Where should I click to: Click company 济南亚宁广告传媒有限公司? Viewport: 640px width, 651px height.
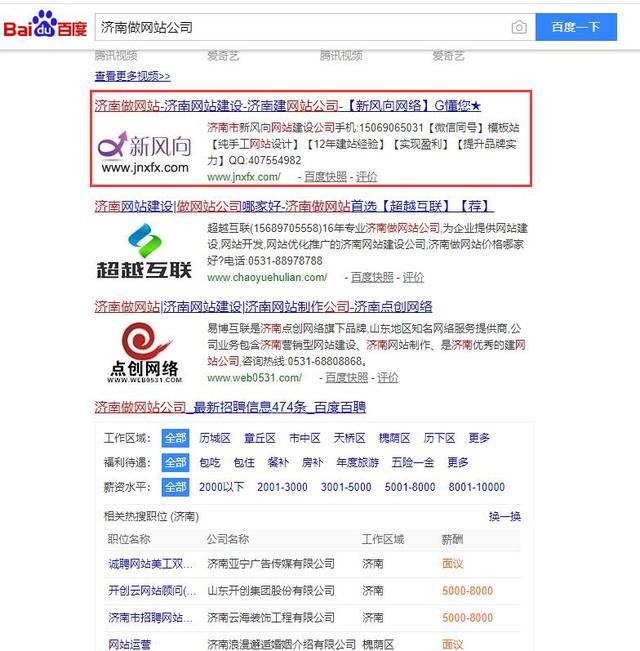pos(271,564)
